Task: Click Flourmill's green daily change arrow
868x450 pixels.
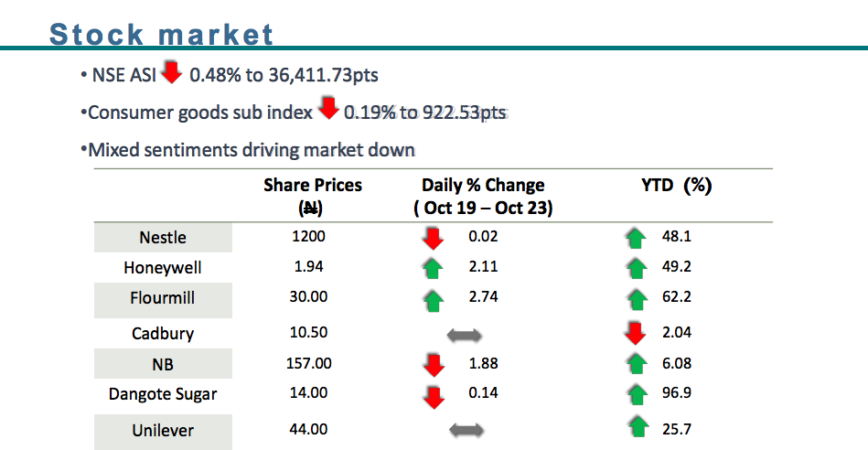Action: [x=434, y=300]
